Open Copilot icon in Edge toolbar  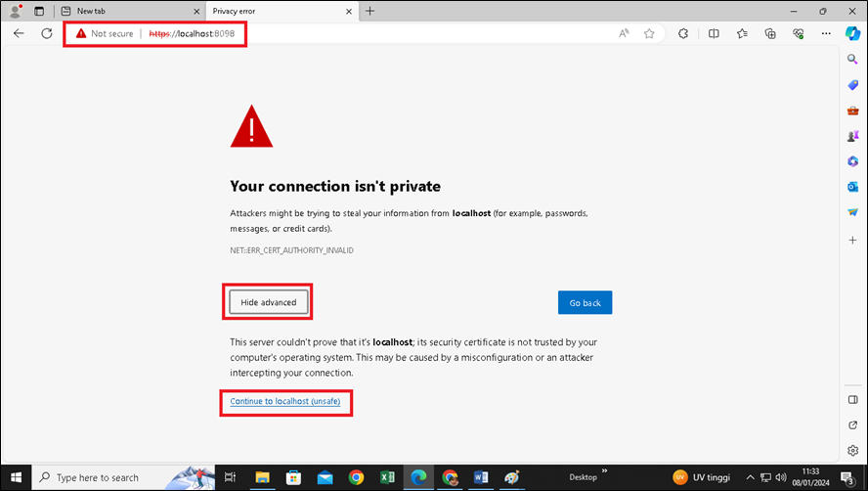[x=852, y=33]
